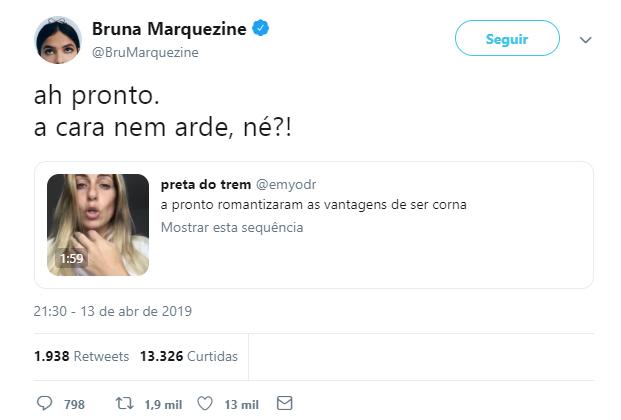Image resolution: width=621 pixels, height=420 pixels.
Task: Click the main tweet text 'ah pronto.'
Action: pyautogui.click(x=96, y=99)
